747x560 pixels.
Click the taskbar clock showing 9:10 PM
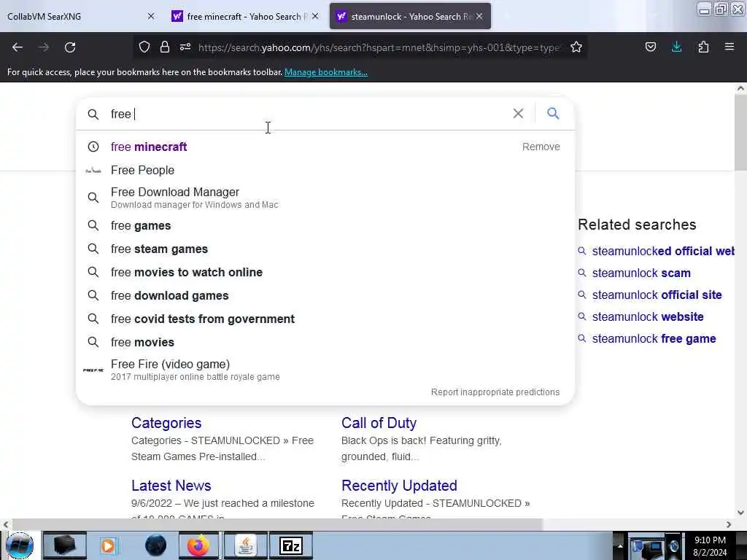click(x=710, y=545)
